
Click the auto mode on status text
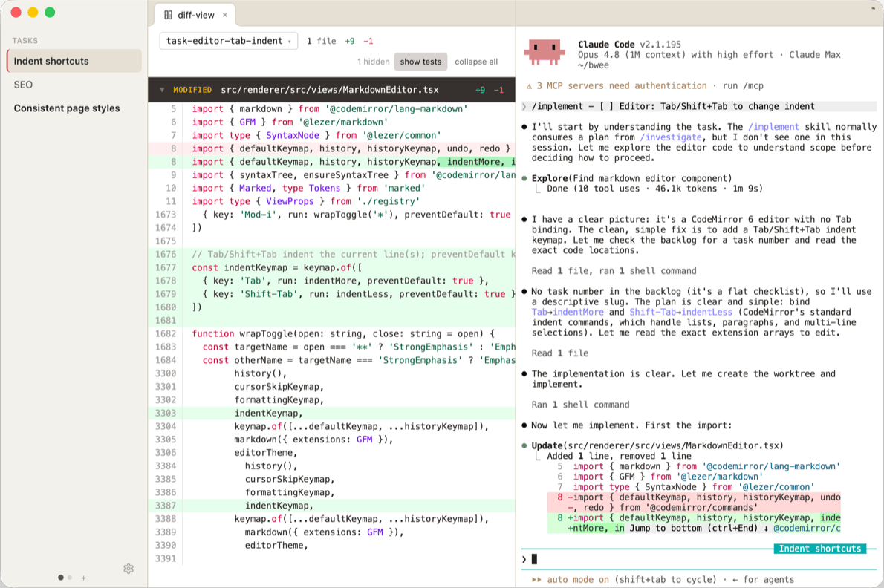pos(578,580)
